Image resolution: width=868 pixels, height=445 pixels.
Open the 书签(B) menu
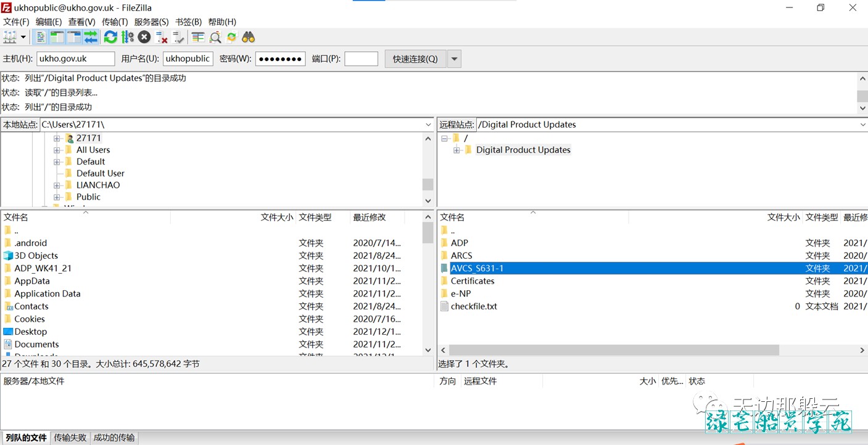tap(188, 22)
